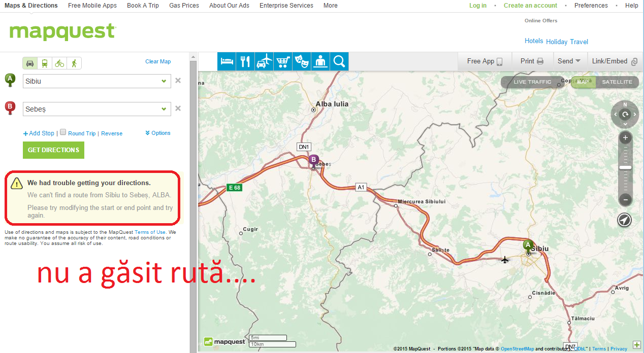This screenshot has height=353, width=644.
Task: Click the red B marker beside Sebeș field
Action: 10,108
